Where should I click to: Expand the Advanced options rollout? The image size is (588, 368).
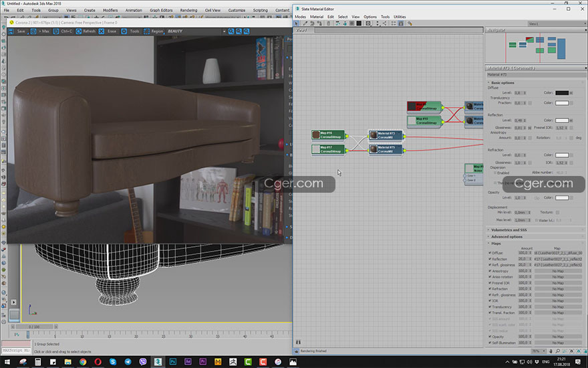point(506,237)
